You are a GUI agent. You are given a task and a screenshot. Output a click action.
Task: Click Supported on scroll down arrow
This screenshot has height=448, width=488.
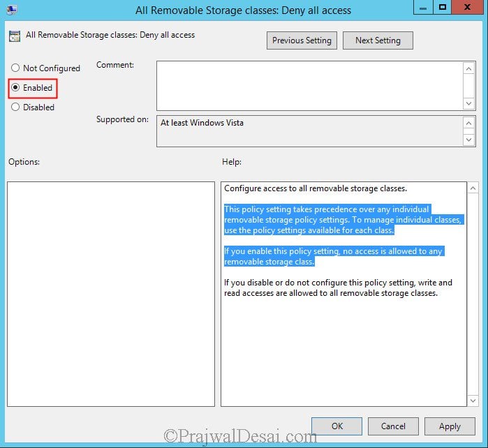(x=468, y=140)
